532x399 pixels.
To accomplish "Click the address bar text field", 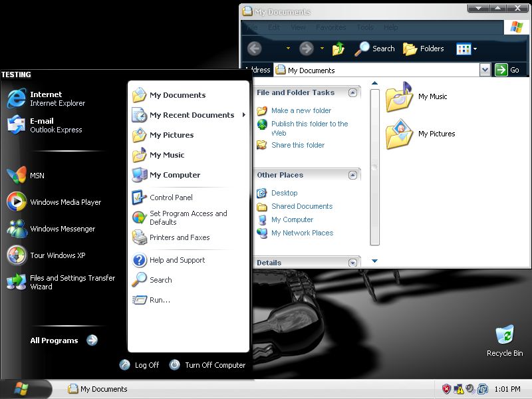I will (x=376, y=70).
